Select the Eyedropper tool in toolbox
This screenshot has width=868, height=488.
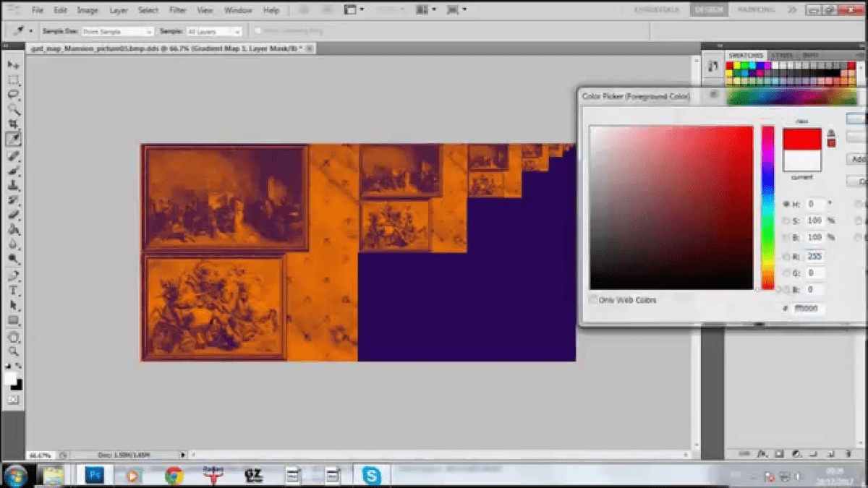coord(13,139)
